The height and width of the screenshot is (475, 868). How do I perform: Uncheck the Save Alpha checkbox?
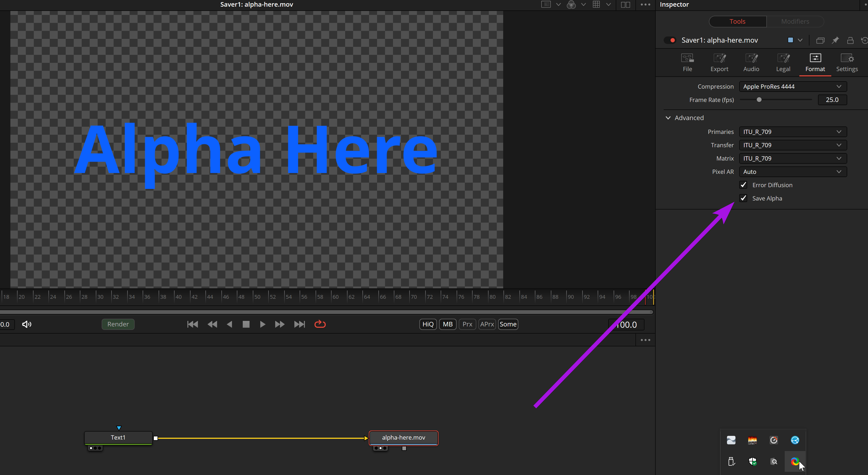pos(743,198)
